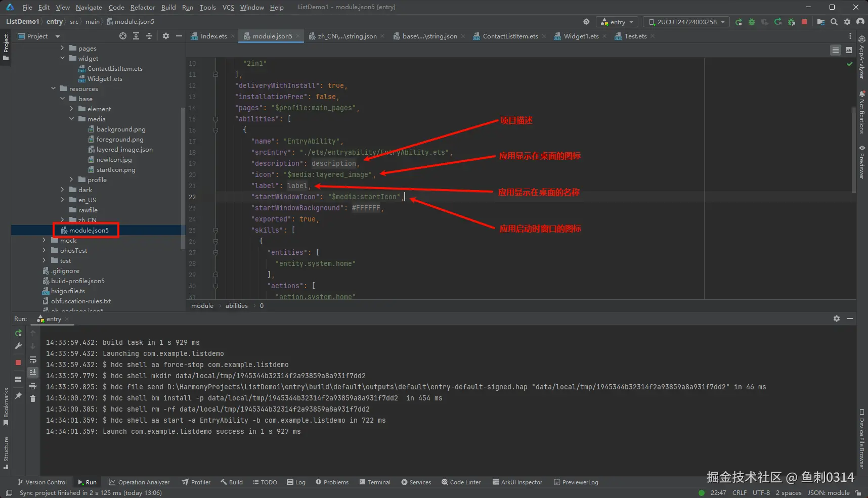Screen dimensions: 868x498
Task: Locate opened file in Project tree
Action: (x=123, y=36)
